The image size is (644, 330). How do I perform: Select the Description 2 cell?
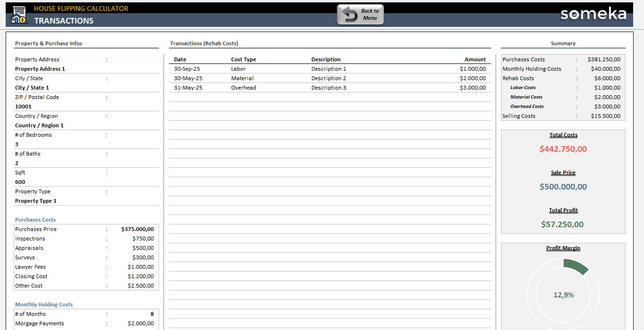328,78
